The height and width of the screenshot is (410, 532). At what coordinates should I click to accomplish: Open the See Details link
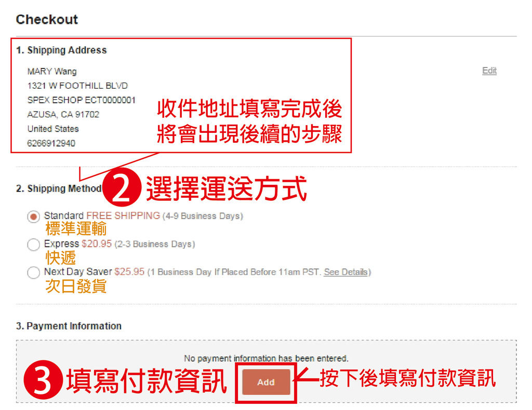coord(345,272)
